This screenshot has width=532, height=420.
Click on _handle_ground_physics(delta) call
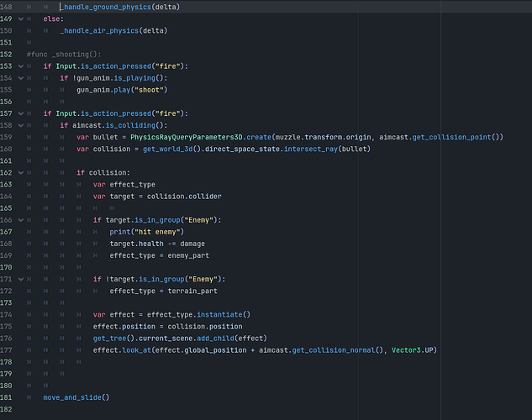[120, 7]
